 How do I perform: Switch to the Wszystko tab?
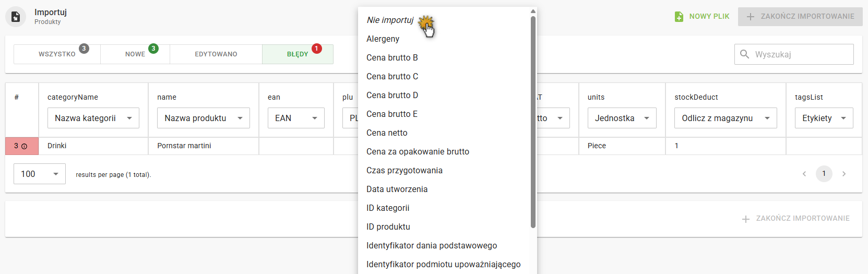tap(57, 54)
